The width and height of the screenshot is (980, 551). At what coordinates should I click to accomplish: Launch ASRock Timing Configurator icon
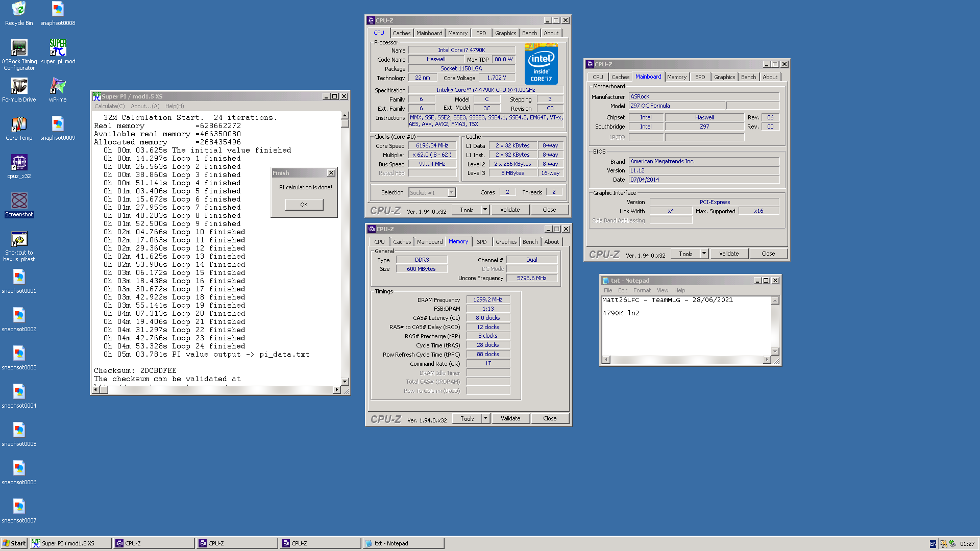(19, 55)
